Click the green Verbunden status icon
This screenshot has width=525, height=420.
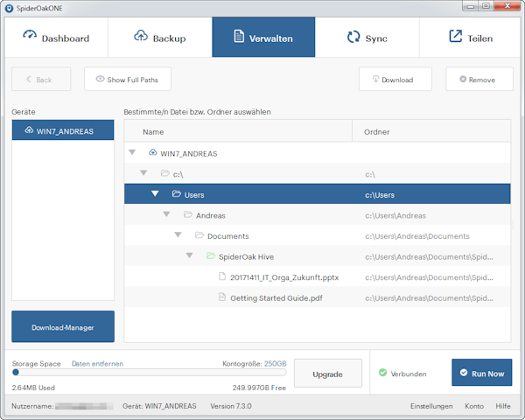point(382,373)
